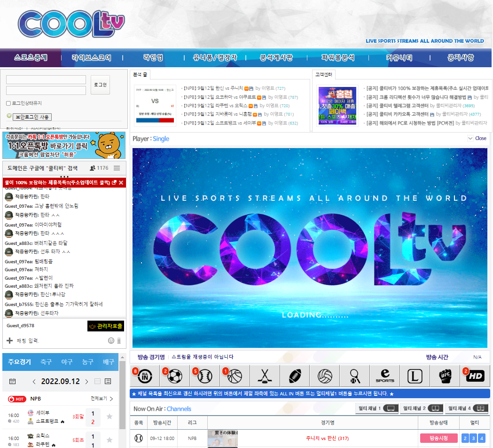This screenshot has width=493, height=448.
Task: Select the ALL IN channel filter icon
Action: (145, 376)
